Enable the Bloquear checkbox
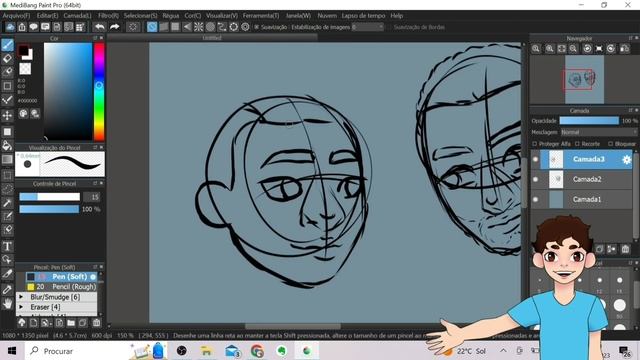The width and height of the screenshot is (640, 360). (610, 144)
